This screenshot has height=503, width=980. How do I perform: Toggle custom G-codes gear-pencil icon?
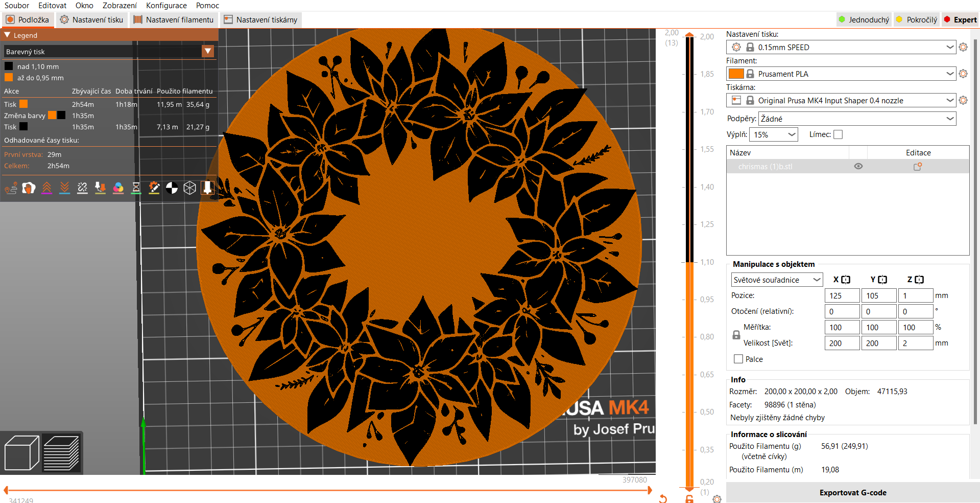coord(154,188)
